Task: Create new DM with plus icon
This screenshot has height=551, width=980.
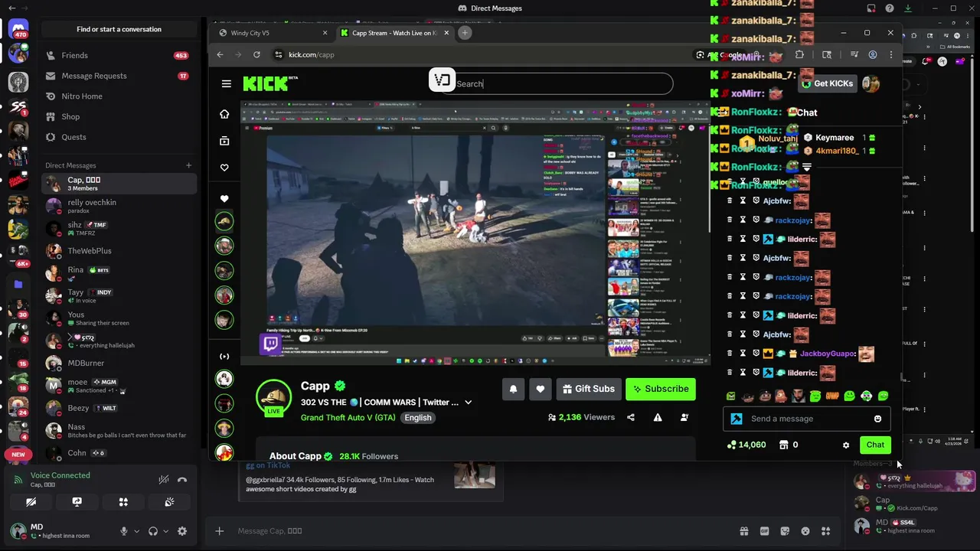Action: click(x=188, y=165)
